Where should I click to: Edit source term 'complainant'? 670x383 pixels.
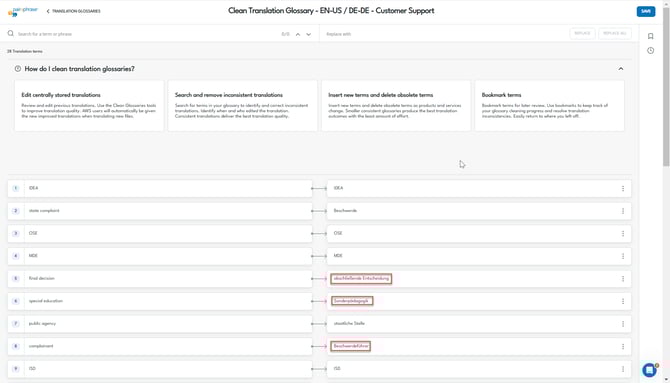pos(41,346)
